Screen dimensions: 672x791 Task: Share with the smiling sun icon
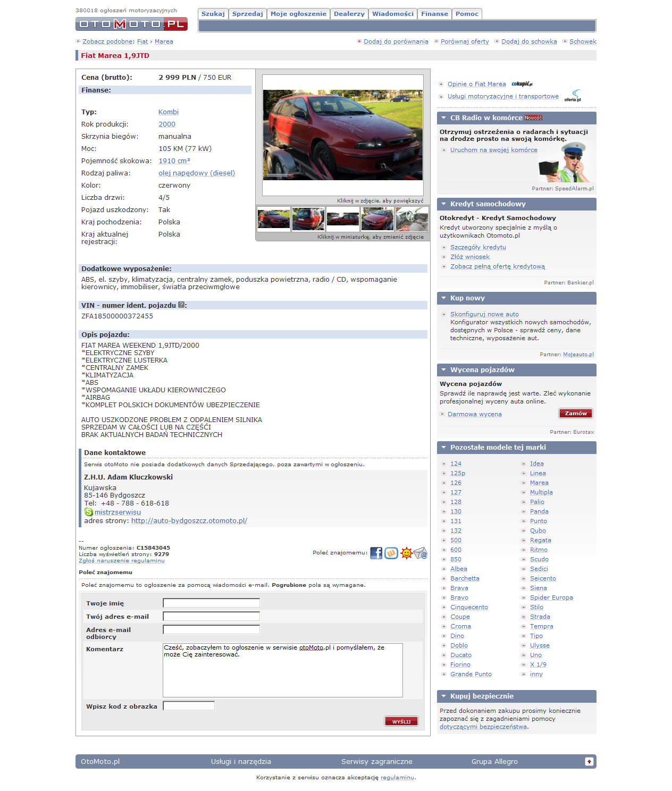[x=407, y=553]
